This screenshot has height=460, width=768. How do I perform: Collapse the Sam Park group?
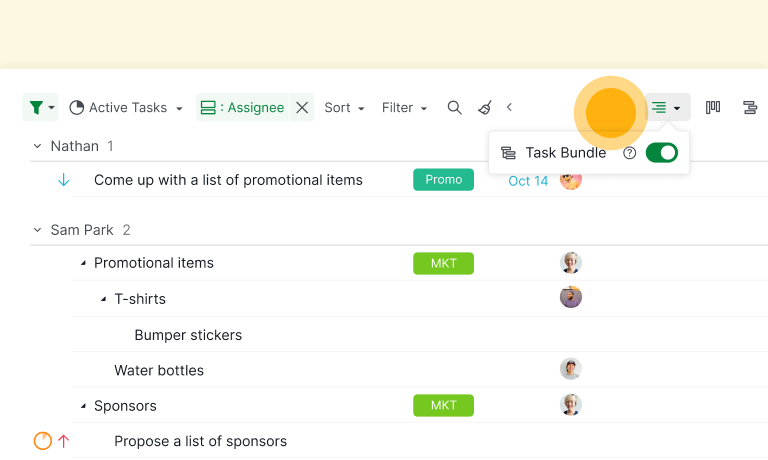click(37, 230)
